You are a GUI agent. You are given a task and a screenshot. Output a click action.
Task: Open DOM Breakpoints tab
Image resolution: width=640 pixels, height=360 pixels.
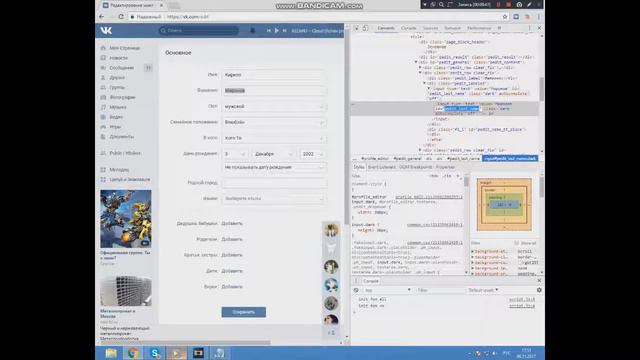coord(416,167)
